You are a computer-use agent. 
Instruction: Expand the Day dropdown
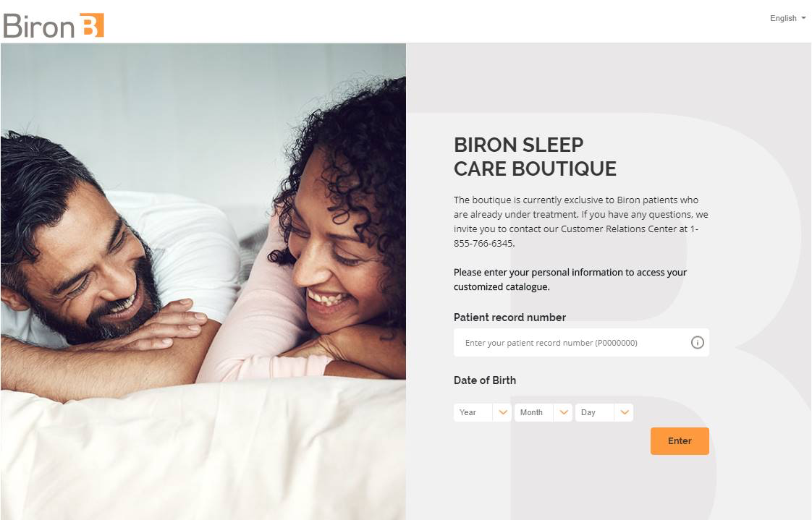[x=604, y=412]
